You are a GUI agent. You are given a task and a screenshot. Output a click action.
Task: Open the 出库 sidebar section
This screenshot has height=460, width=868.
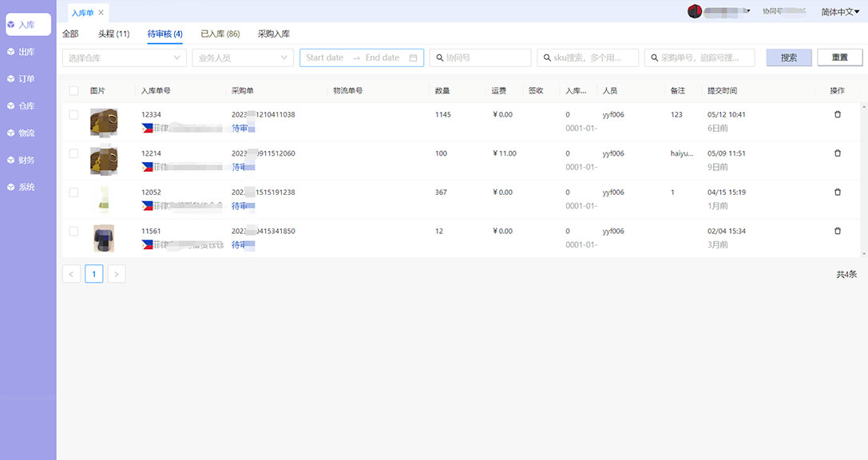27,52
